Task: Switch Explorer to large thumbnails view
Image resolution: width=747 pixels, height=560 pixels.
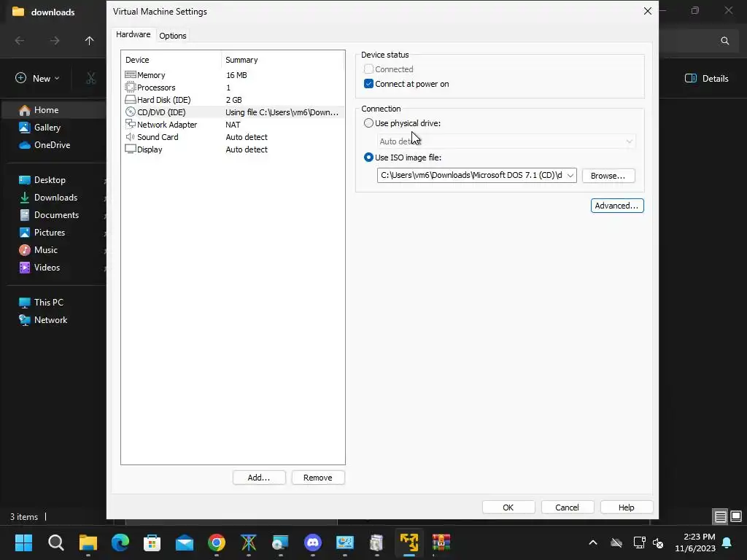Action: click(736, 517)
